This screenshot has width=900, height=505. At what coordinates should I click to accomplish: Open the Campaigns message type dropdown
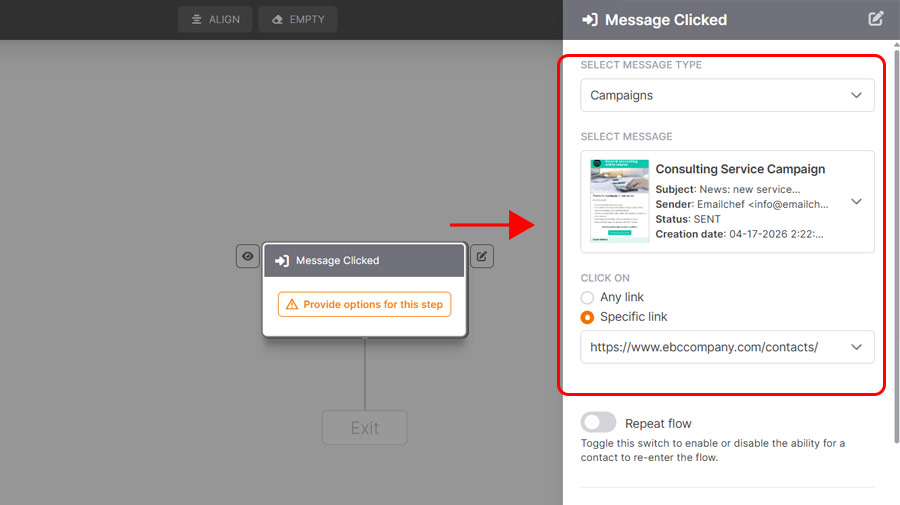tap(727, 95)
